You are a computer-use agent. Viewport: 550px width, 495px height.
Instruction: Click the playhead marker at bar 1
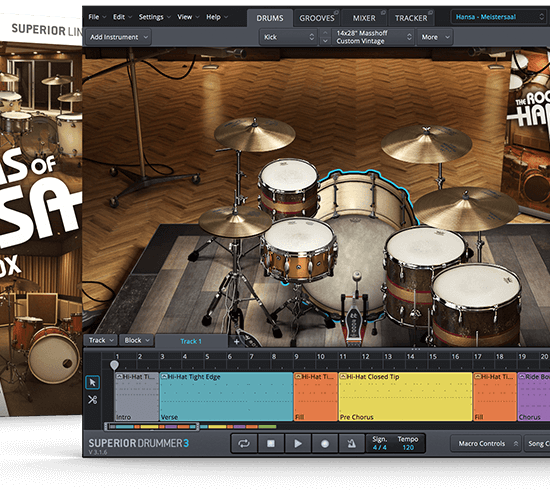114,365
